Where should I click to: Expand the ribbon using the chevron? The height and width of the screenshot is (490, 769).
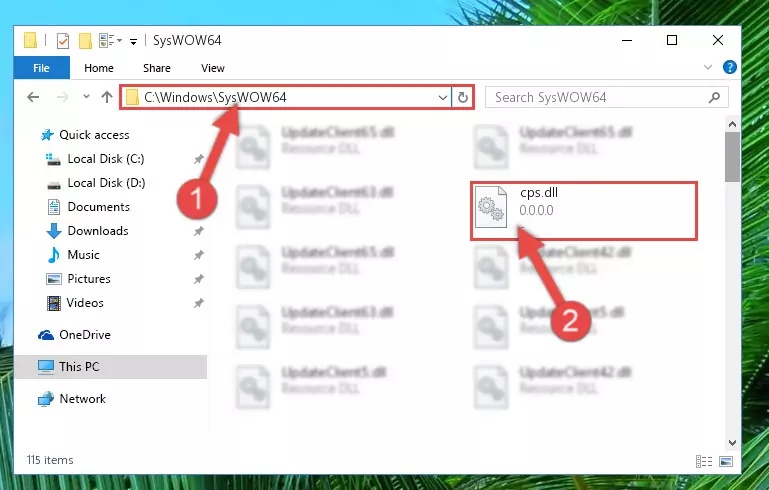click(708, 67)
